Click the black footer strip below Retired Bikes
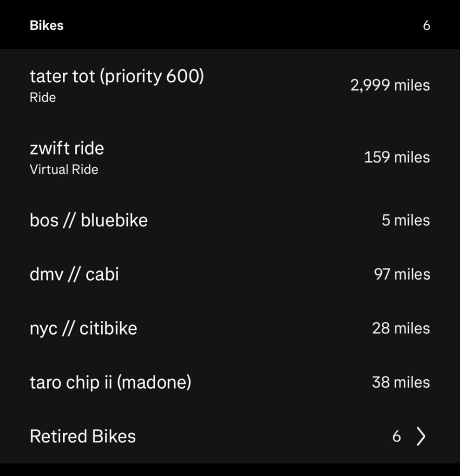 [230, 469]
